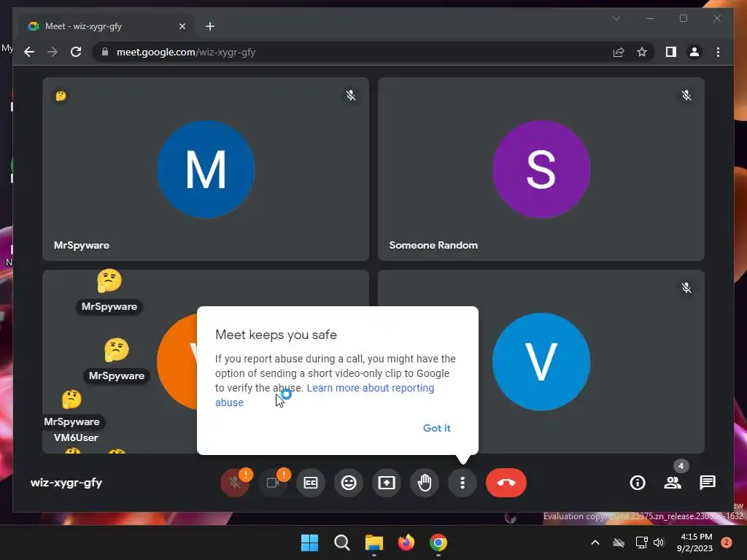Open the 4:15 PM clock and date
Viewport: 747px width, 560px height.
694,542
